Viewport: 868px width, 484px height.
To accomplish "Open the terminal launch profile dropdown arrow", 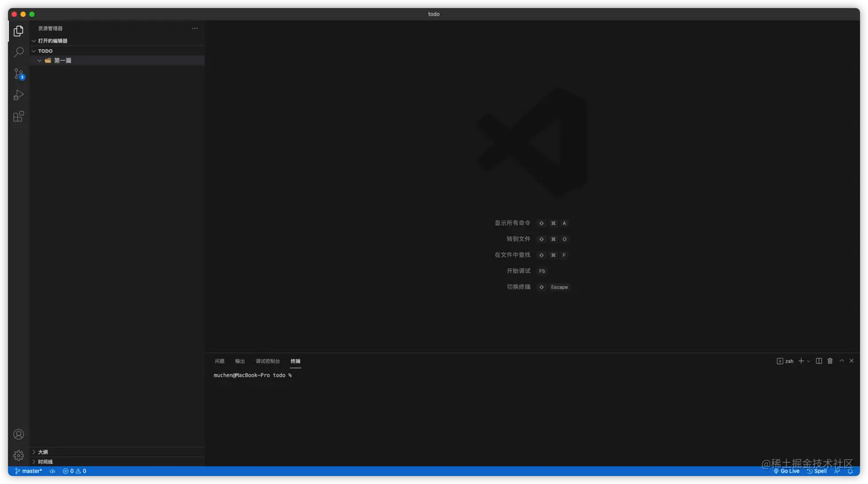I will (x=808, y=362).
